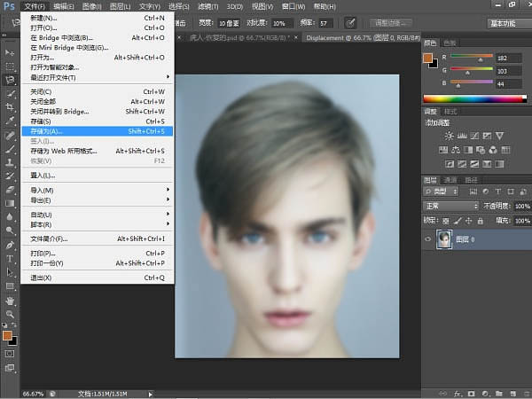Add a Channel Mixer adjustment
Screen dimensions: 532x399
(493, 150)
